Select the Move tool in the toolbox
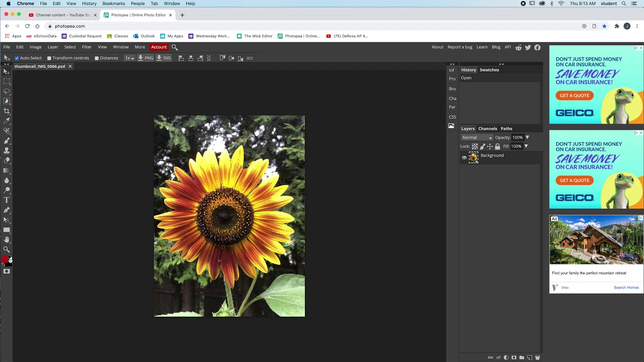This screenshot has height=362, width=644. pyautogui.click(x=7, y=72)
